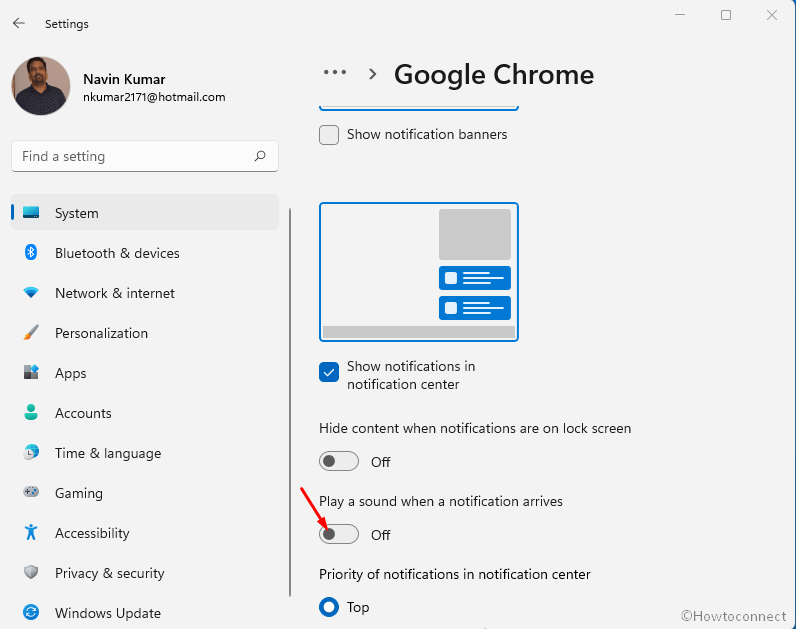Click the Bluetooth icon in sidebar
Viewport: 796px width, 629px height.
pos(31,252)
